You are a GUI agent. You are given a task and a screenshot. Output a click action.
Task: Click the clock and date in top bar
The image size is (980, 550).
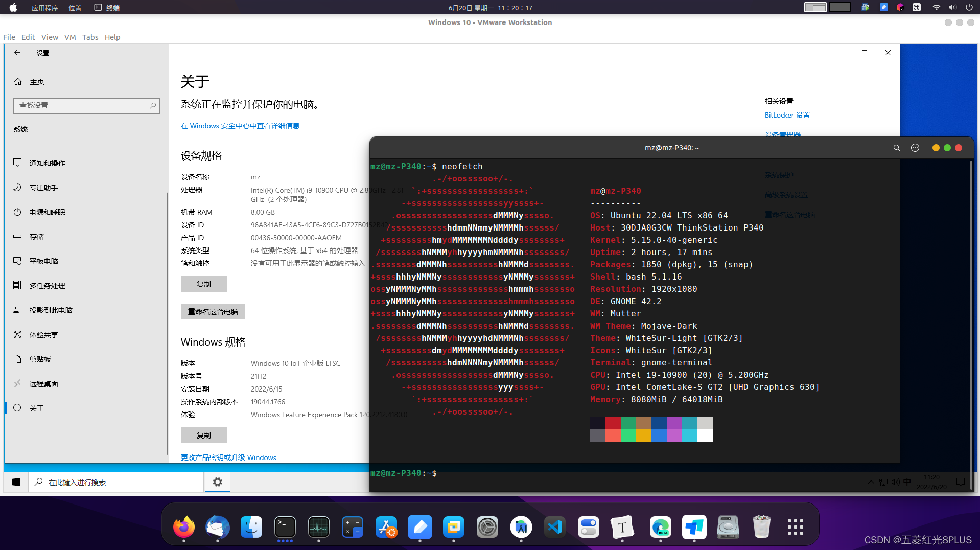(x=491, y=8)
